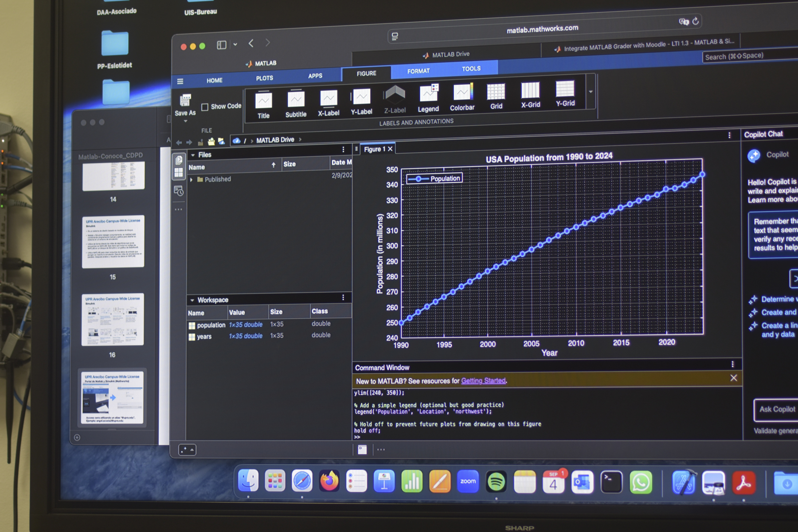Select slide 16 thumbnail in Matlab-Conoce_CDPD window
Viewport: 798px width, 532px height.
pyautogui.click(x=113, y=319)
